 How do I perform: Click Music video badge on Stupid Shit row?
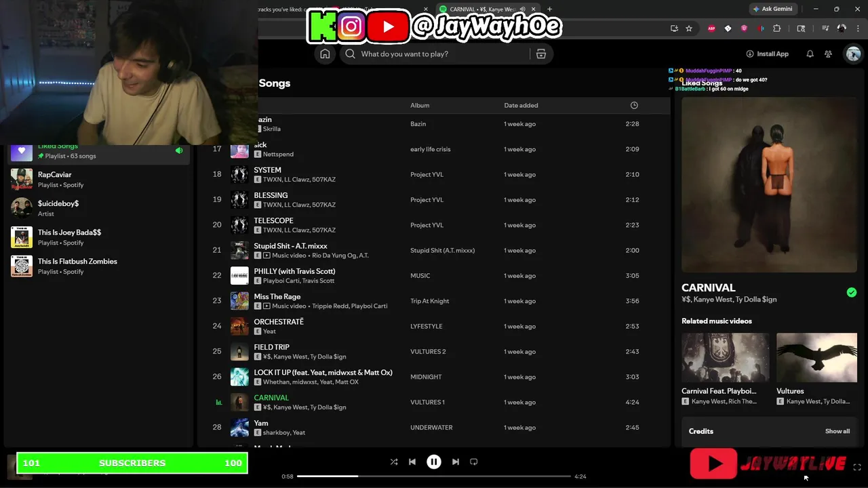284,256
